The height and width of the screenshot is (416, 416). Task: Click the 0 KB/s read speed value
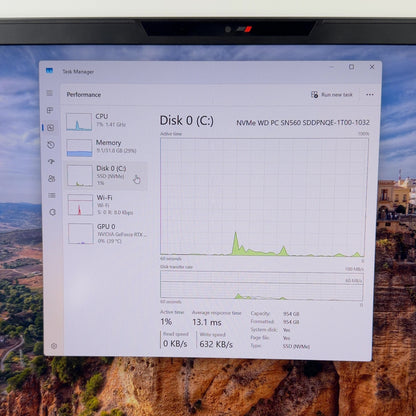pos(175,343)
